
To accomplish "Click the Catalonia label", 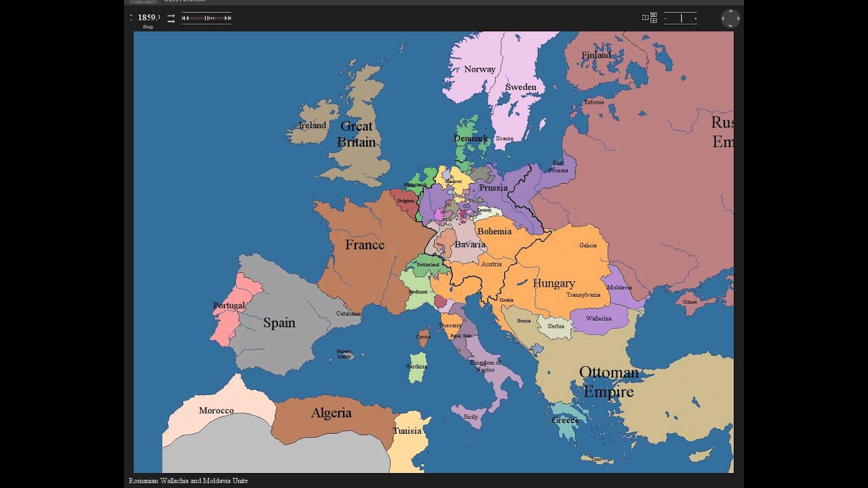I will [349, 314].
